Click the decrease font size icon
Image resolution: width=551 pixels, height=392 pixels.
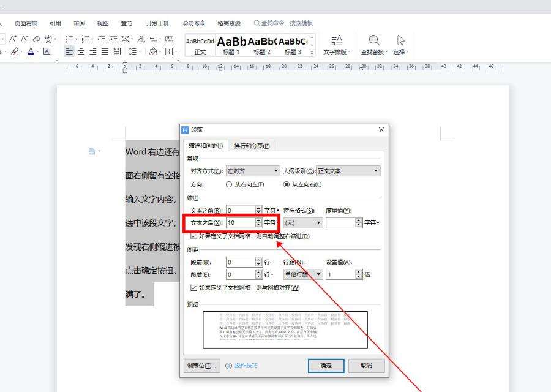[x=24, y=39]
